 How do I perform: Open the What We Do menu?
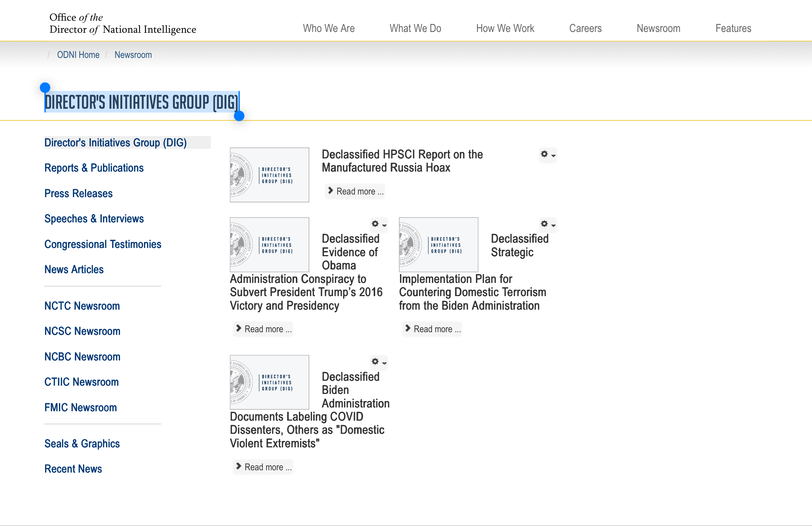[x=415, y=28]
